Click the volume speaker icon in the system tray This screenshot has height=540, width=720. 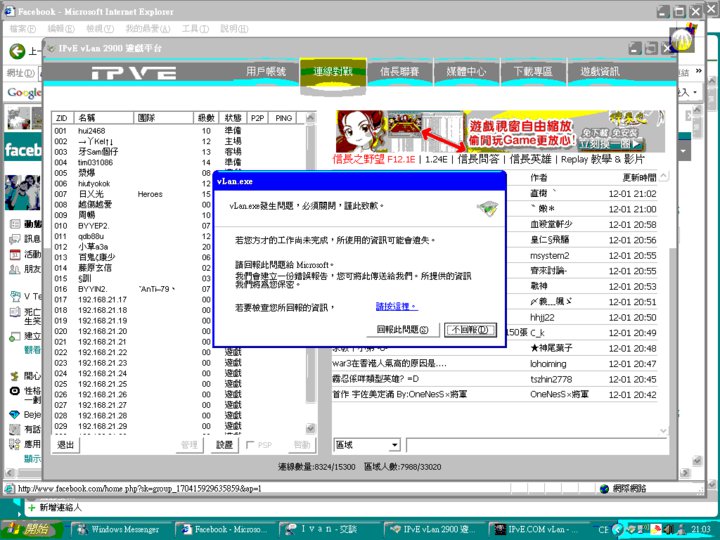[x=668, y=529]
